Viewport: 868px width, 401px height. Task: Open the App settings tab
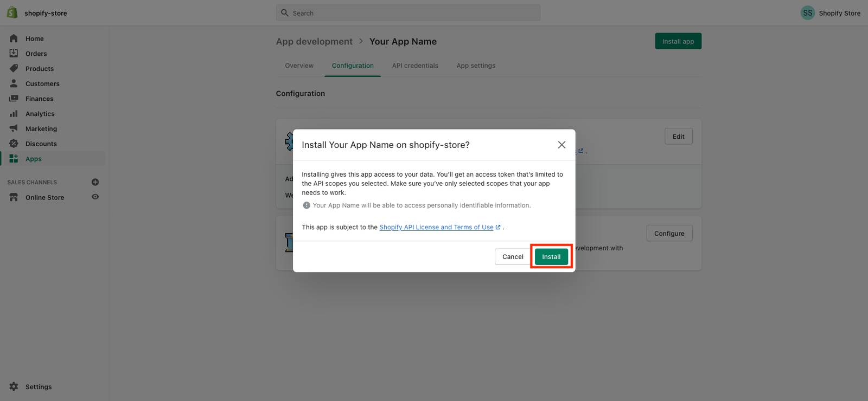point(476,66)
